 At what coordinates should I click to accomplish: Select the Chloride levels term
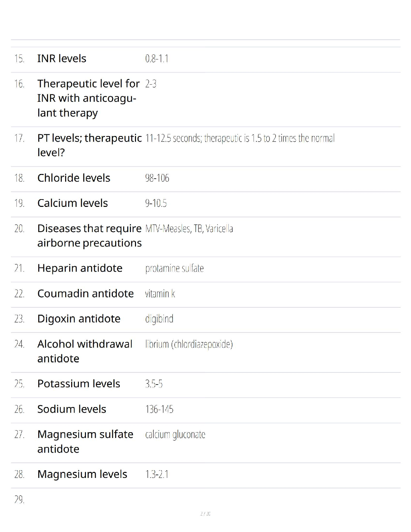pyautogui.click(x=74, y=178)
